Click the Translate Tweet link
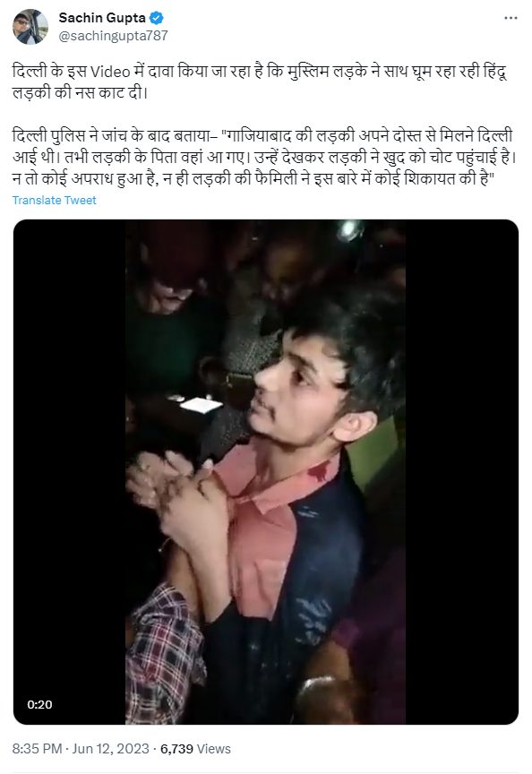Image resolution: width=532 pixels, height=774 pixels. [x=55, y=200]
